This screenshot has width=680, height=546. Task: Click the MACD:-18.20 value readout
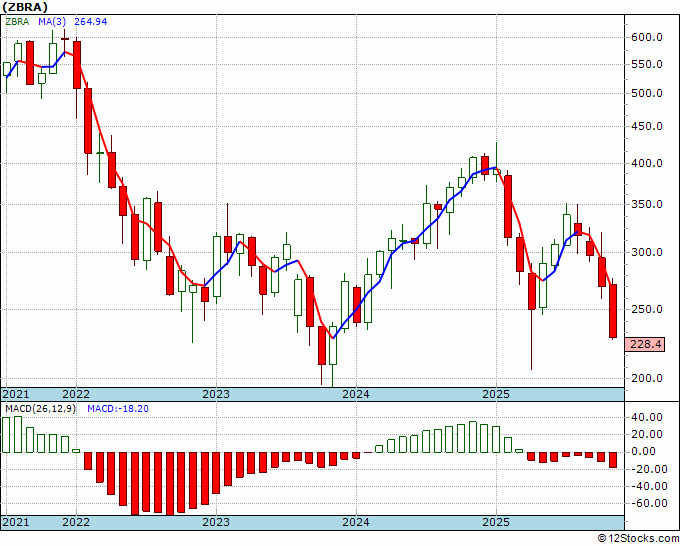coord(118,409)
